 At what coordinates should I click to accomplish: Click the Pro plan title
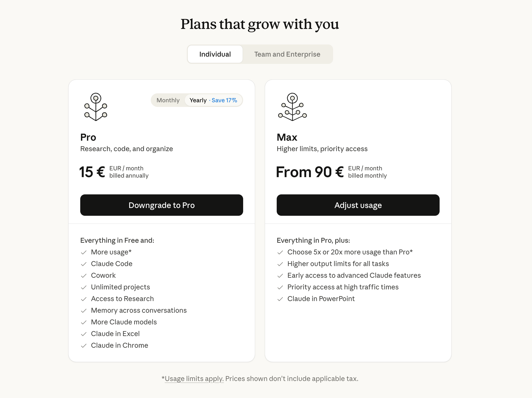point(88,137)
